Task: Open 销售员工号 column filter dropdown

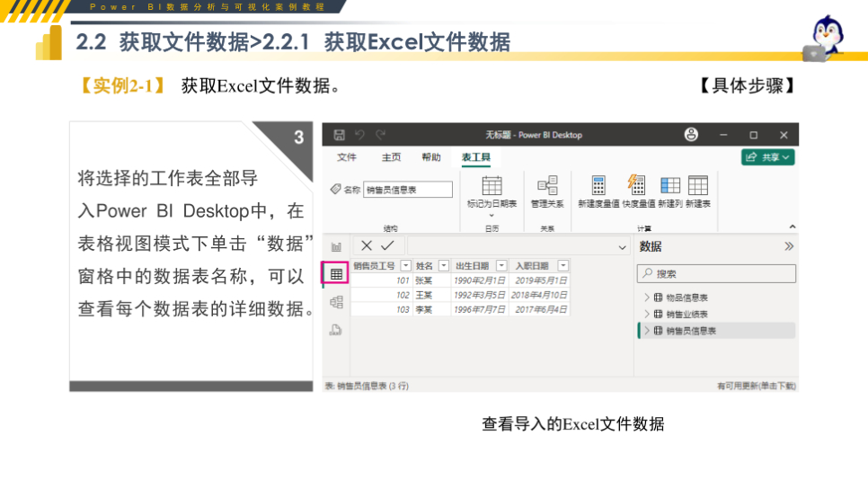Action: coord(406,266)
